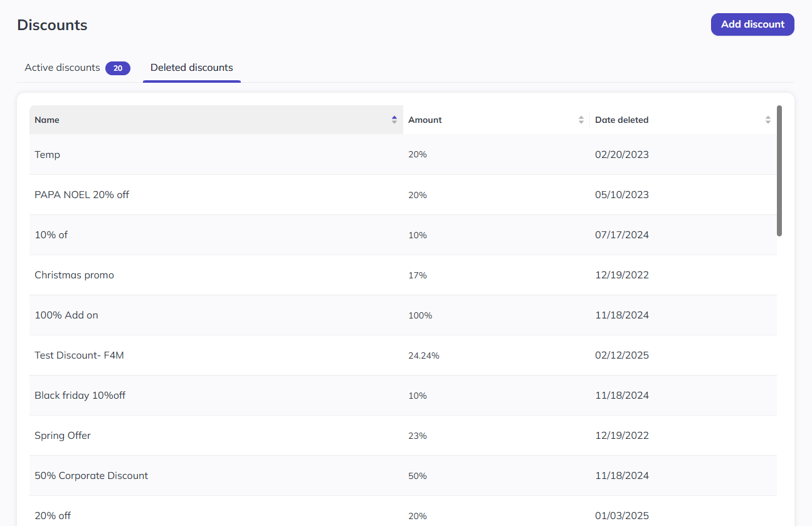Viewport: 812px width, 526px height.
Task: Click the Discounts page heading
Action: (x=52, y=25)
